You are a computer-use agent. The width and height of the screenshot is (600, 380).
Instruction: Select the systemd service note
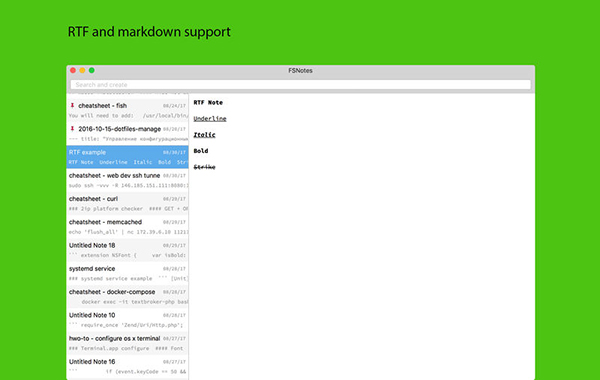click(x=127, y=273)
